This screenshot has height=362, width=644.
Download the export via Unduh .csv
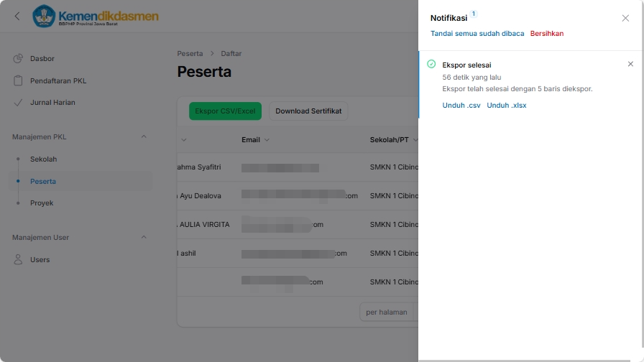(461, 106)
